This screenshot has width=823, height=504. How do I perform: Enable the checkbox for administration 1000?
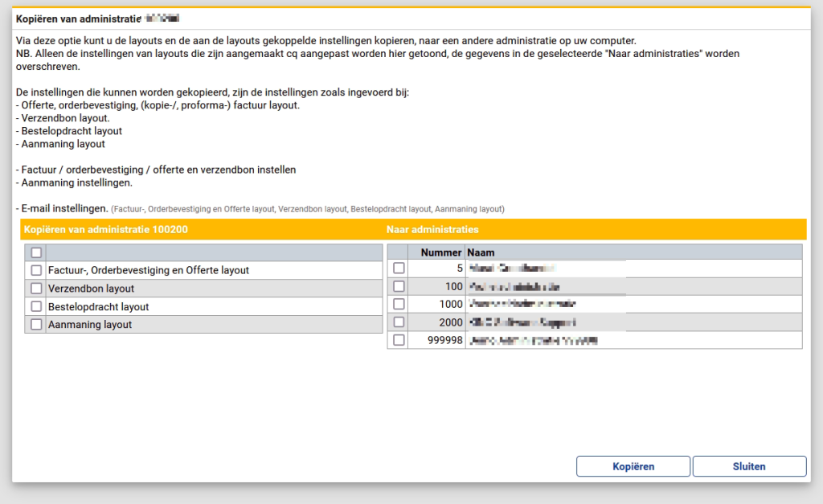pyautogui.click(x=399, y=305)
